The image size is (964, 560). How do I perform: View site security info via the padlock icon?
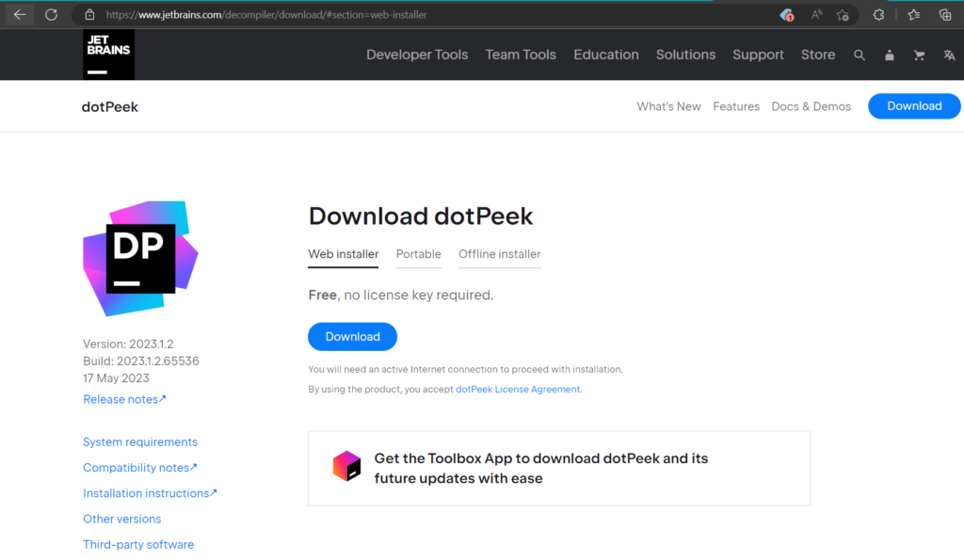pyautogui.click(x=89, y=15)
